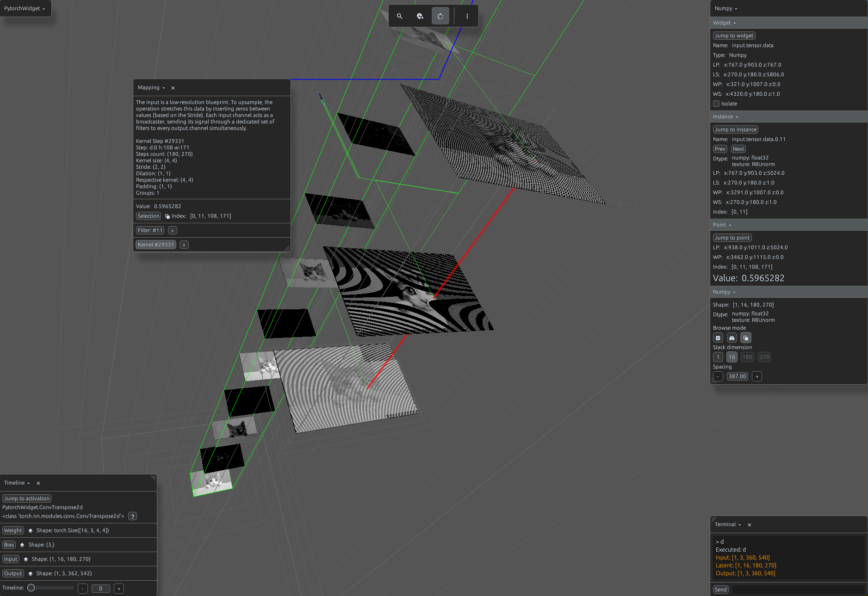868x596 pixels.
Task: Increase the Timeline value with plus
Action: point(119,589)
